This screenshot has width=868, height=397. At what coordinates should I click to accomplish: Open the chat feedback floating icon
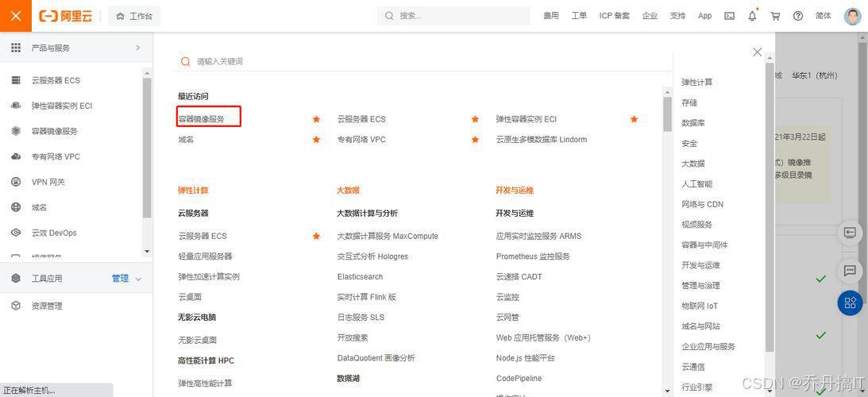[850, 270]
